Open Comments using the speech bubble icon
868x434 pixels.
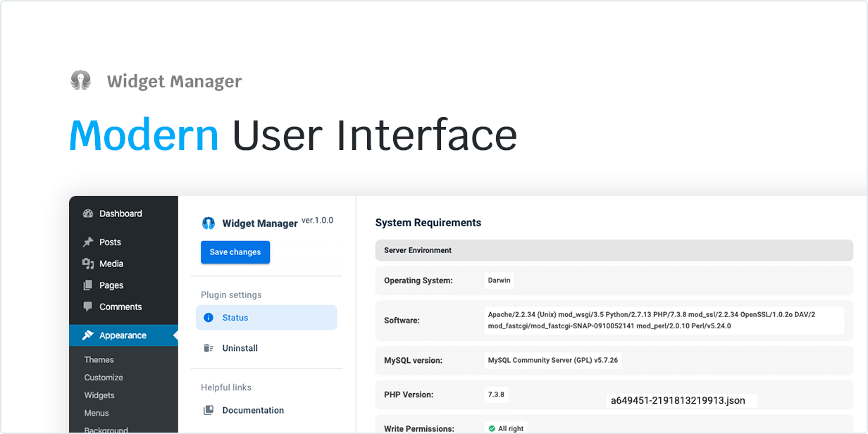click(87, 306)
